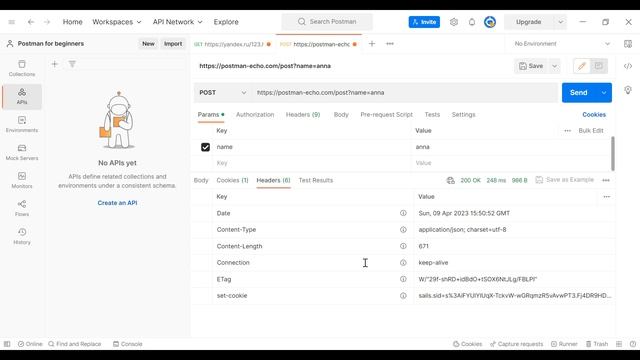Open the tab options ellipsis menu
Viewport: 640px width, 360px height.
[390, 44]
